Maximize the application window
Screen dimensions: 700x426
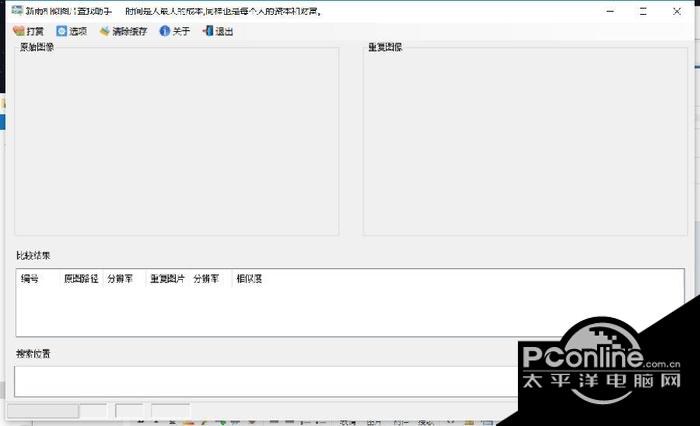click(x=643, y=12)
